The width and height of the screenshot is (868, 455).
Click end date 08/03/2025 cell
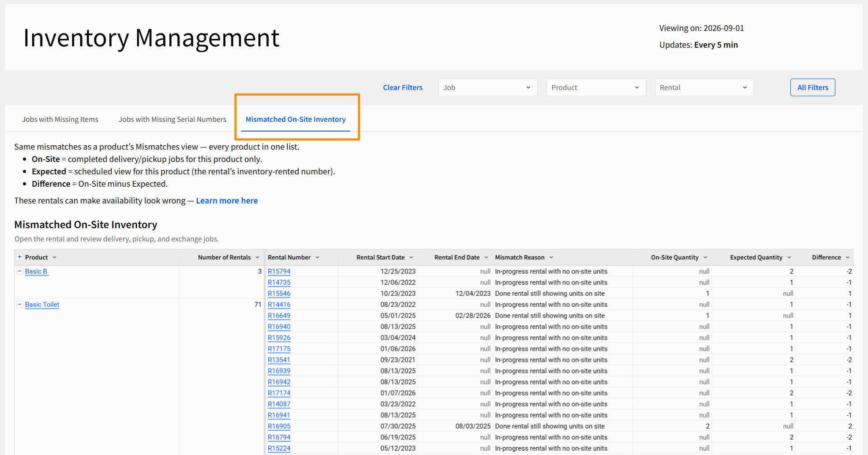click(x=455, y=426)
